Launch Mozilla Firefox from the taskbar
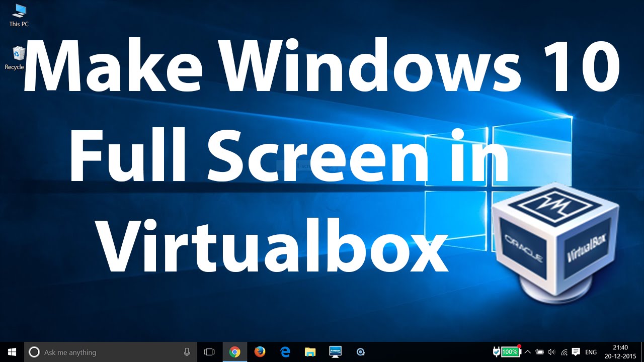This screenshot has height=362, width=644. 260,352
